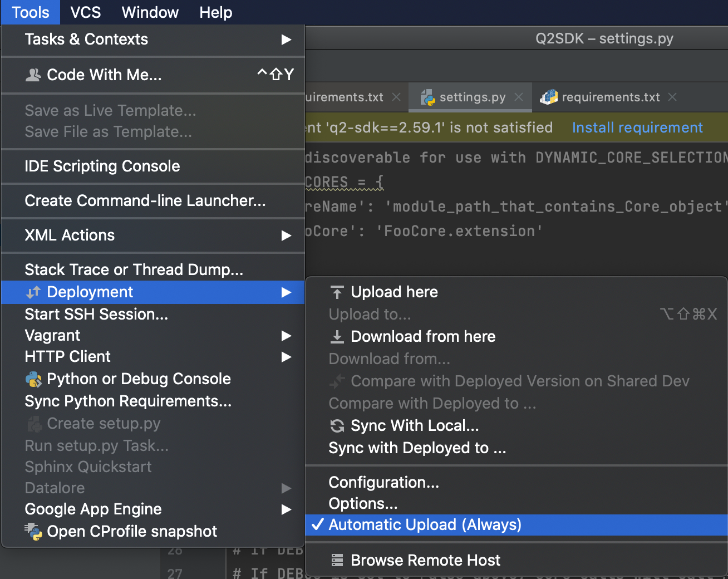Toggle Automatic Upload (Always) checkmark
The height and width of the screenshot is (579, 728).
click(x=318, y=524)
